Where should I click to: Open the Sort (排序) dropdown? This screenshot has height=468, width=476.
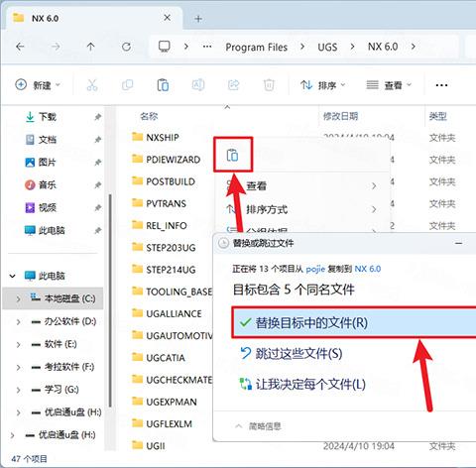pos(322,85)
